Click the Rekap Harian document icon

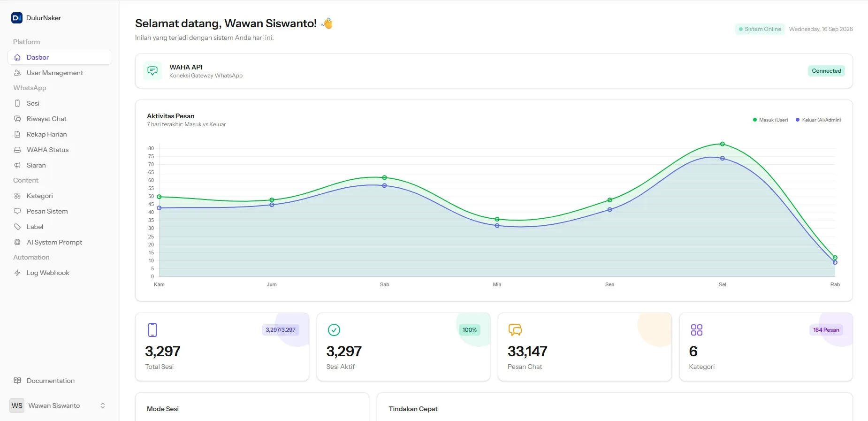tap(17, 134)
